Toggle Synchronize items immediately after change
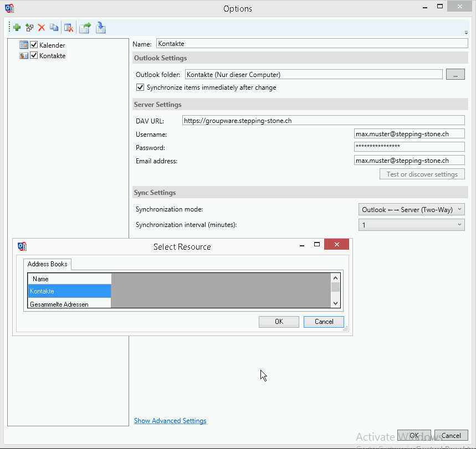Image resolution: width=476 pixels, height=449 pixels. tap(140, 87)
